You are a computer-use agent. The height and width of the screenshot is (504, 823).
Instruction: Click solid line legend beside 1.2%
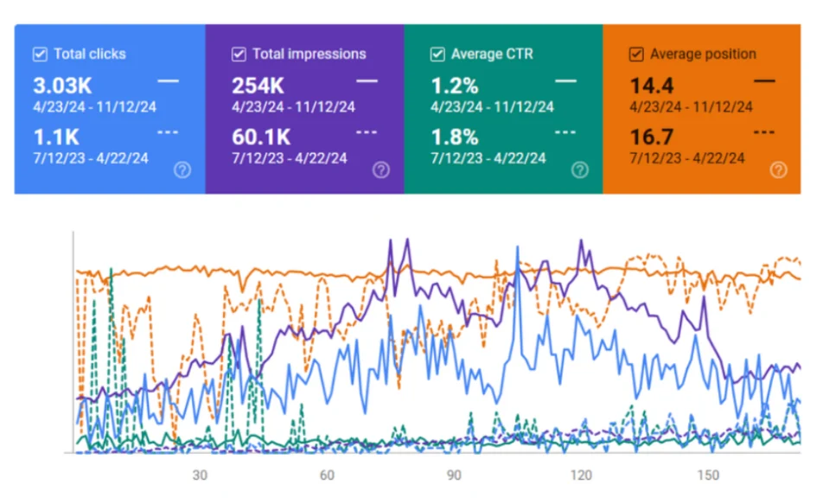[x=565, y=81]
